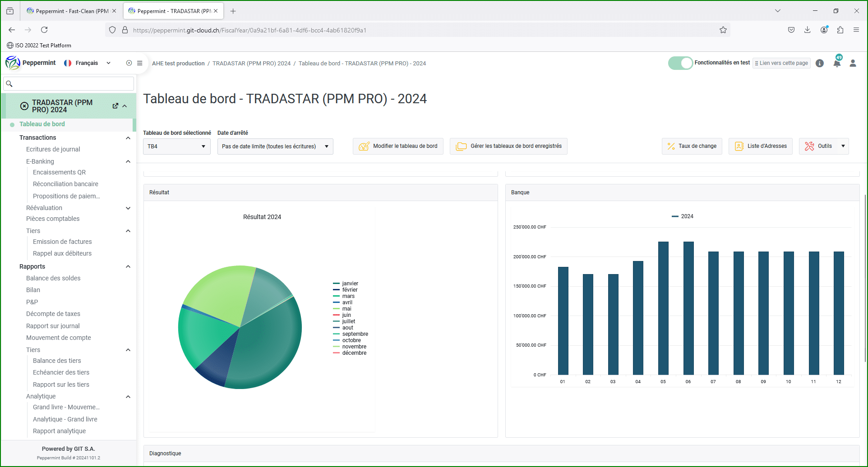Open the Firefox extensions puzzle icon

click(x=840, y=30)
